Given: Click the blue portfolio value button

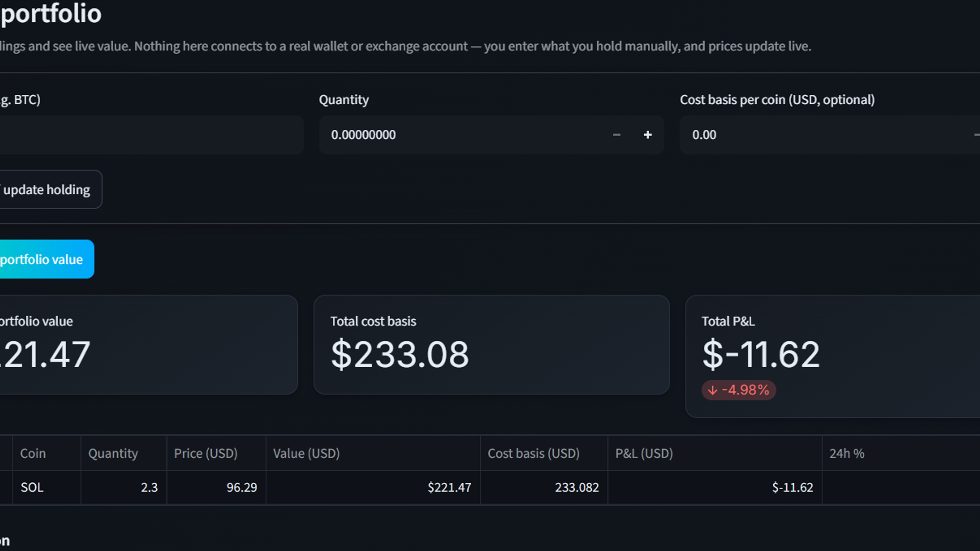Looking at the screenshot, I should tap(47, 259).
